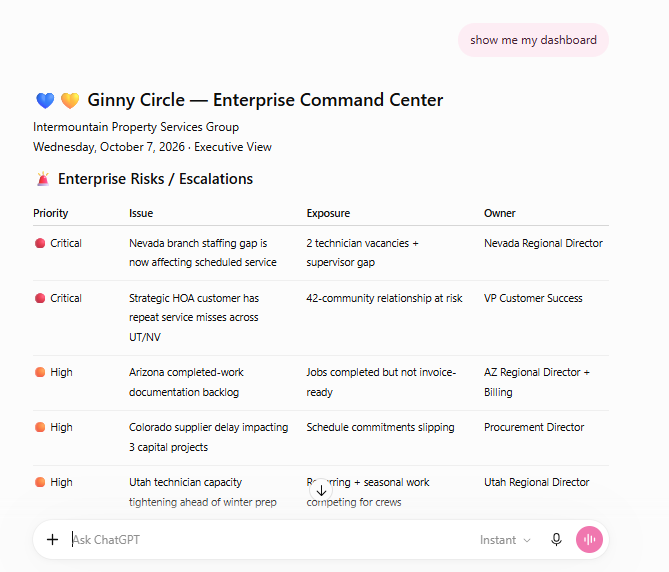Click the blue heart emoji in heading

45,101
